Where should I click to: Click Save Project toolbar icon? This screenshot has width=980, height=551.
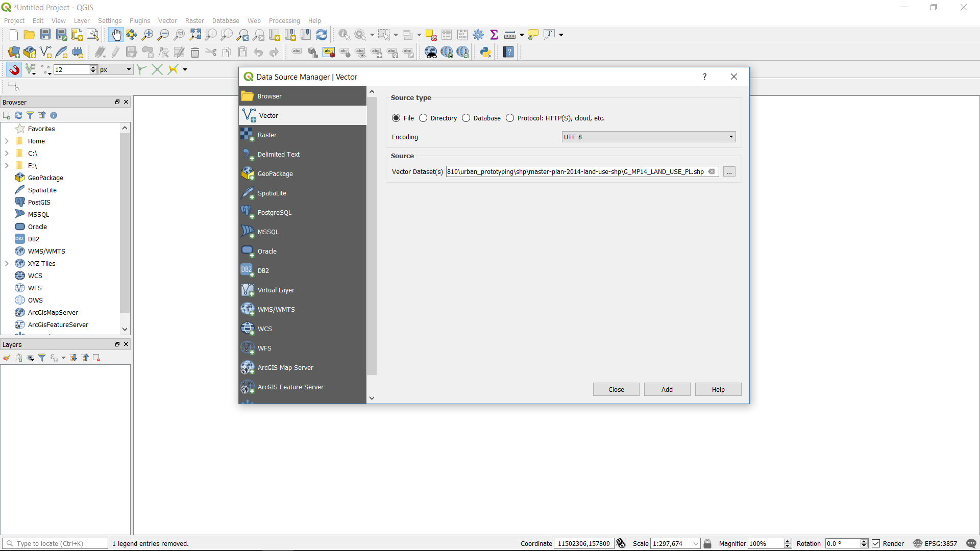(x=45, y=35)
